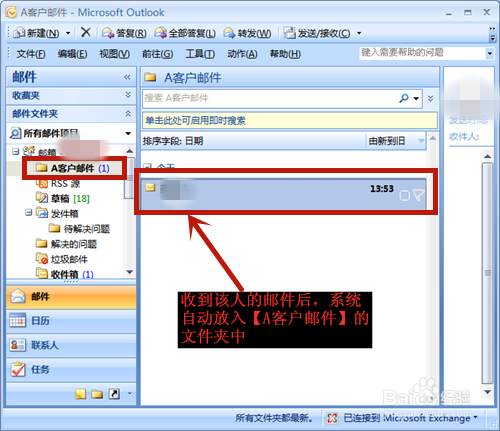This screenshot has width=500, height=431.
Task: Click Reply (答复) in toolbar
Action: tap(124, 33)
